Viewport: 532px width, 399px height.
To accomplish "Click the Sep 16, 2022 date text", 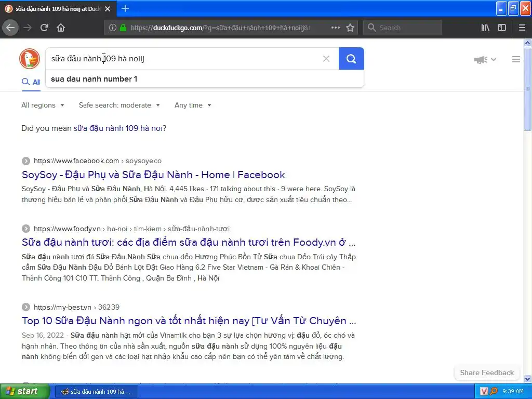I will point(43,335).
